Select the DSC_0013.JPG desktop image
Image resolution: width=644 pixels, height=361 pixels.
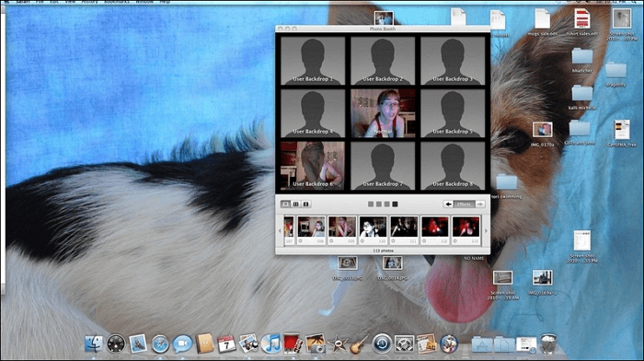coord(348,269)
